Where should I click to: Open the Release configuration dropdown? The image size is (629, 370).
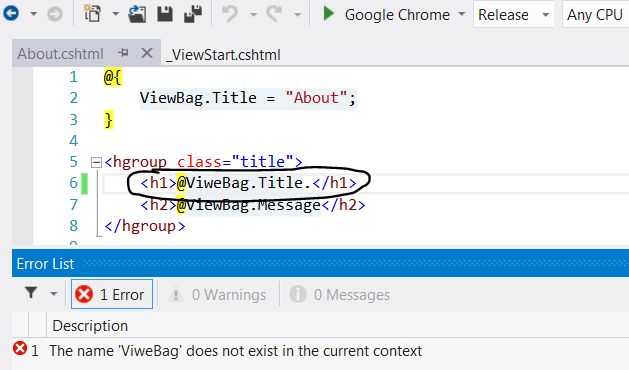coord(513,14)
